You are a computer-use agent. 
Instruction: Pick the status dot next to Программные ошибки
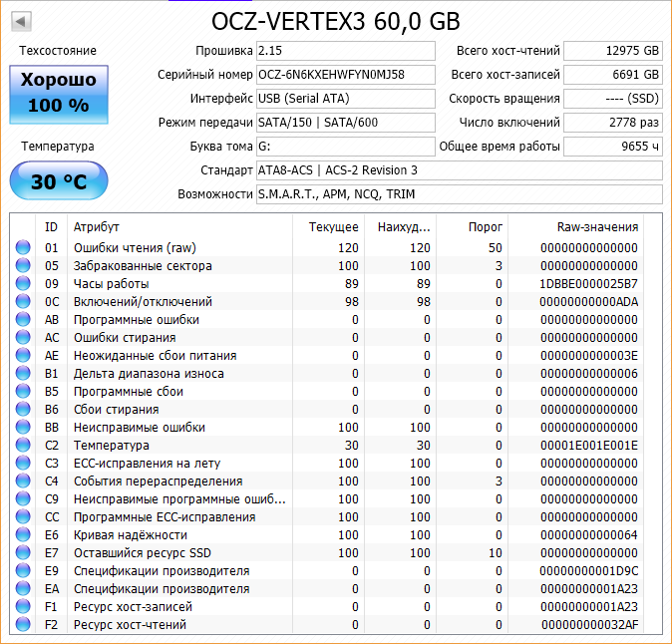pos(23,319)
